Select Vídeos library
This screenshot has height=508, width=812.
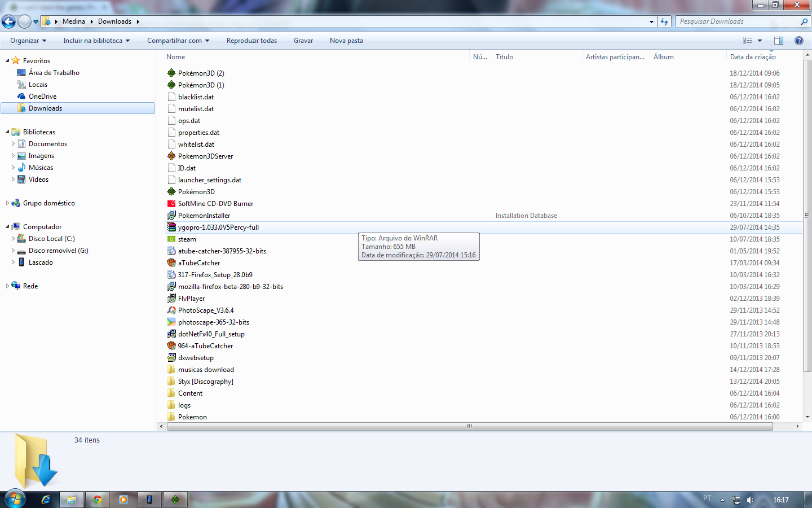coord(38,179)
